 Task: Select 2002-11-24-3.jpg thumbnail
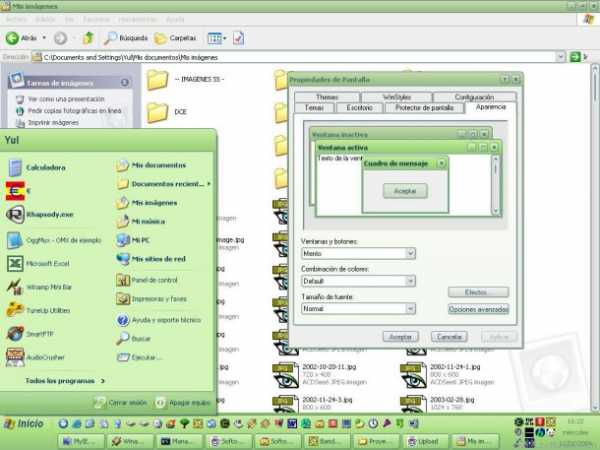click(x=286, y=404)
